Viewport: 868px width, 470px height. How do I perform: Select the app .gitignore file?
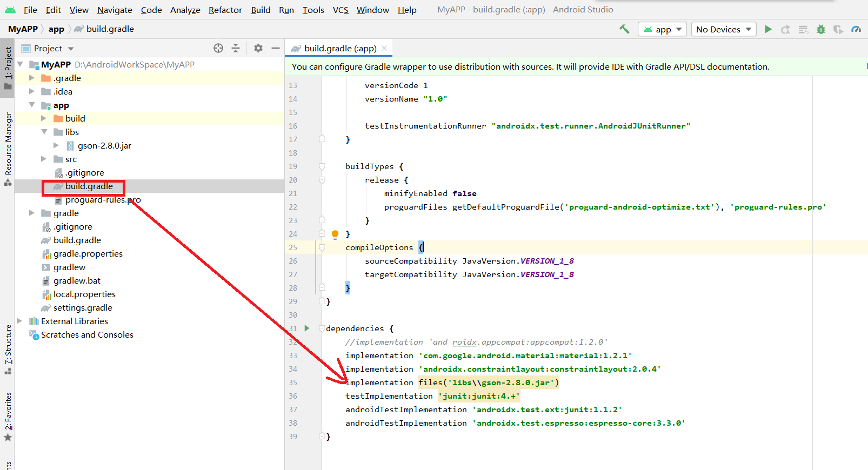(85, 172)
